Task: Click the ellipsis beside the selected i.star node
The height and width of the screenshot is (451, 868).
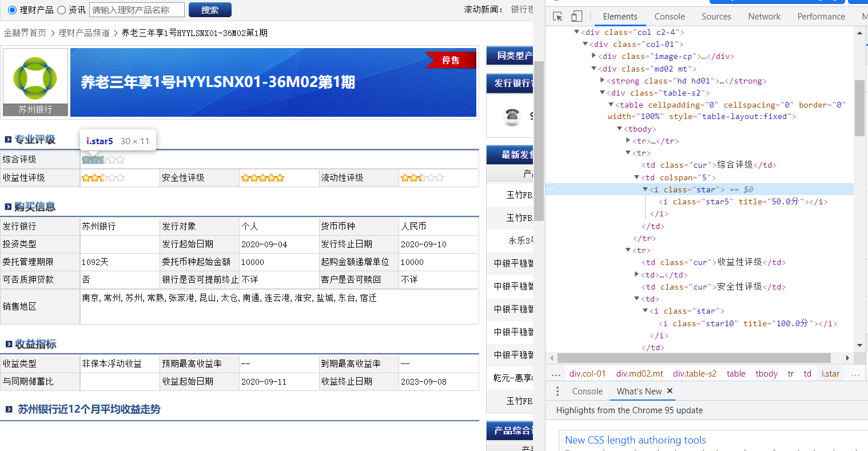Action: coord(551,189)
